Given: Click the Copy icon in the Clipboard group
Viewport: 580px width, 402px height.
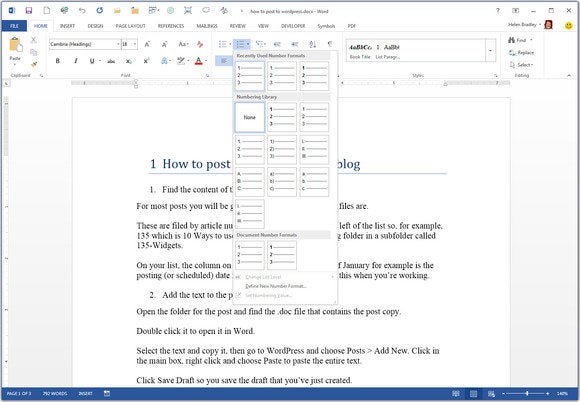Looking at the screenshot, I should 34,52.
